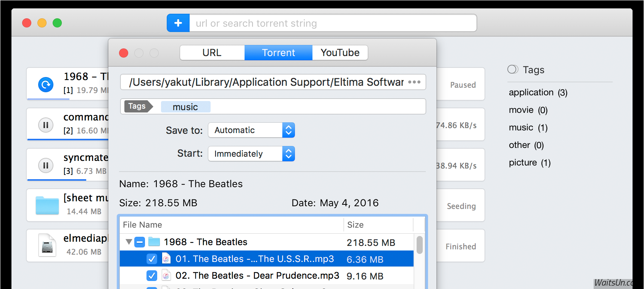Filter by the picture (1) tag
The width and height of the screenshot is (644, 289).
(x=530, y=163)
